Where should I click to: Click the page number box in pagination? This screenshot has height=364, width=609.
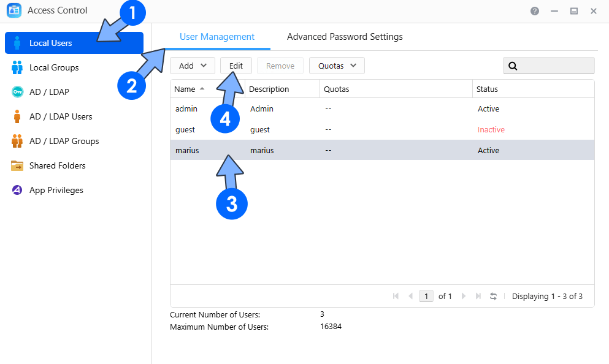(426, 296)
